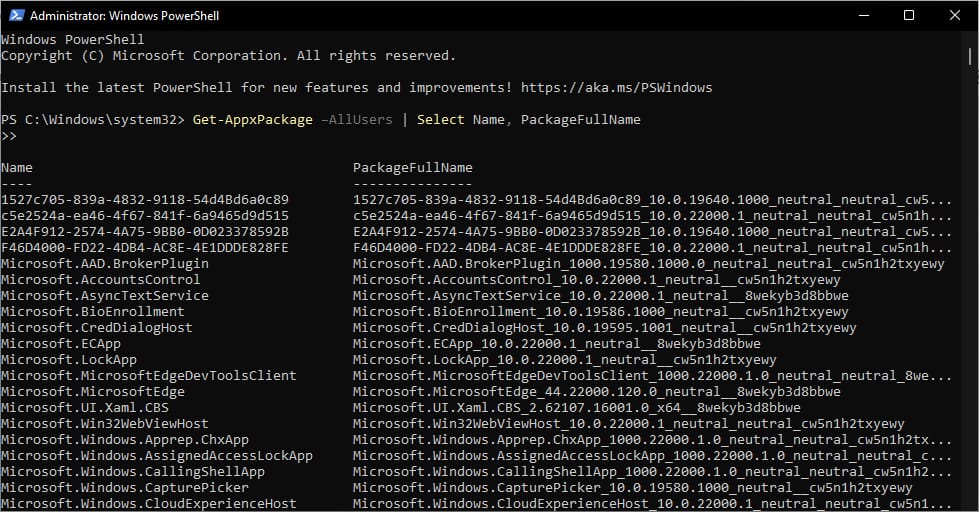Click Microsoft.AccountsControl in Name column

click(x=101, y=280)
